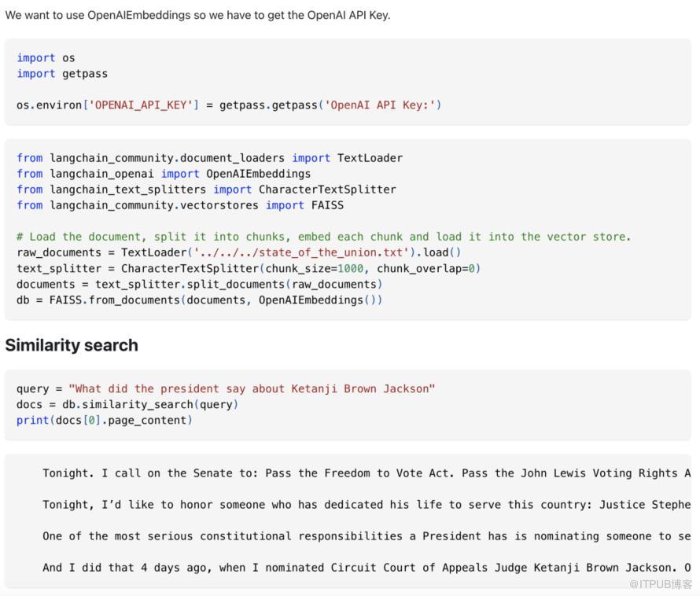Viewport: 700px width, 596px height.
Task: Click the 'OPENAI_API_KEY' string in the code
Action: pos(142,105)
